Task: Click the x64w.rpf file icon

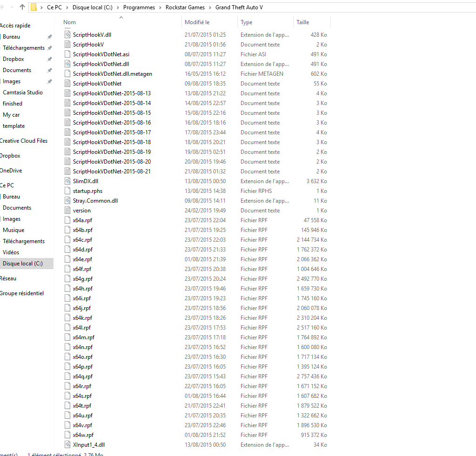Action: 67,435
